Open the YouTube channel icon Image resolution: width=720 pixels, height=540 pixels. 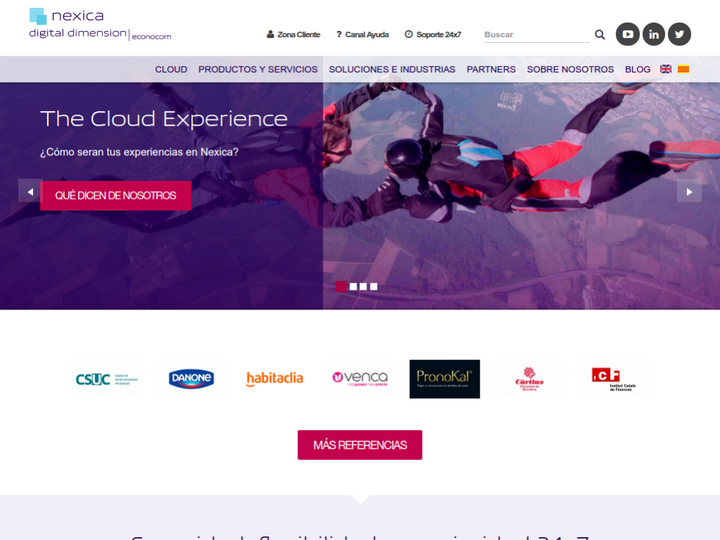pos(627,34)
